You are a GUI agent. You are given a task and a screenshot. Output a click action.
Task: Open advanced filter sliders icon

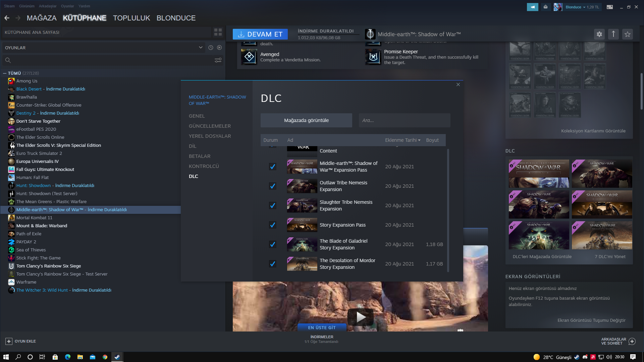pyautogui.click(x=218, y=60)
